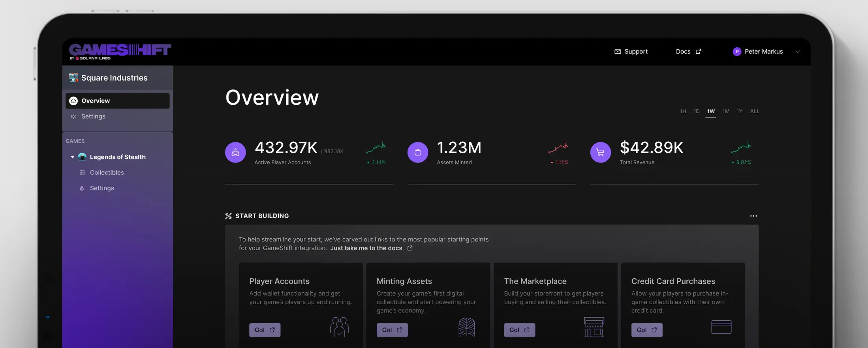This screenshot has width=868, height=348.
Task: Click the storefront icon in Marketplace card
Action: coord(594,327)
